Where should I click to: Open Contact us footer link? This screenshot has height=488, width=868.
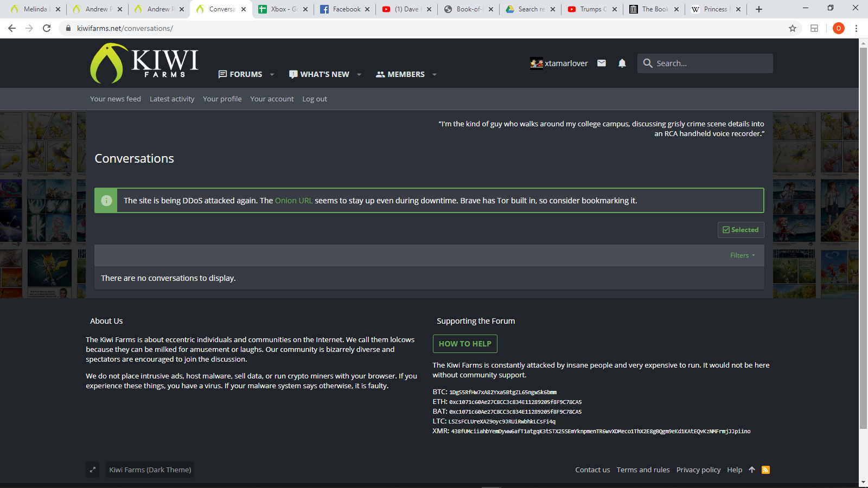click(592, 470)
